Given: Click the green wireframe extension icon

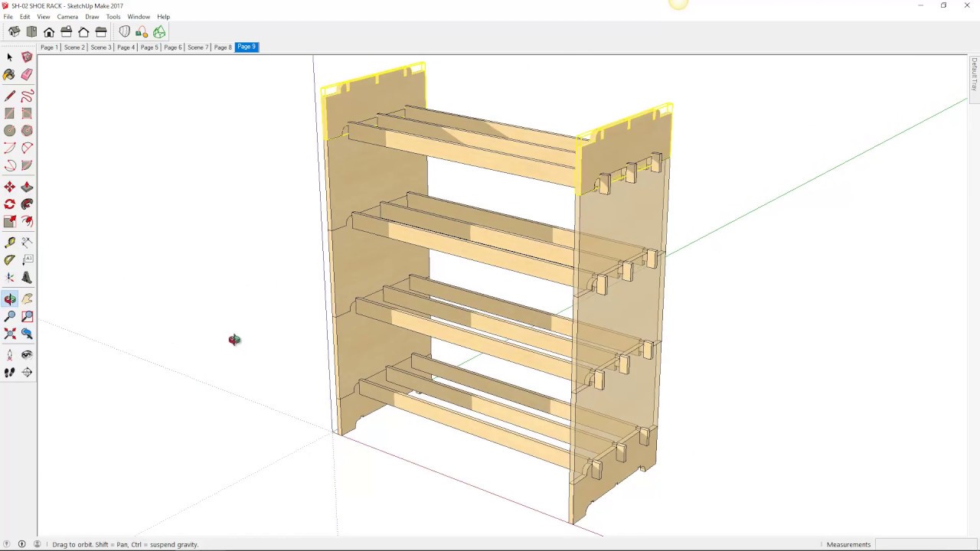Looking at the screenshot, I should tap(159, 32).
